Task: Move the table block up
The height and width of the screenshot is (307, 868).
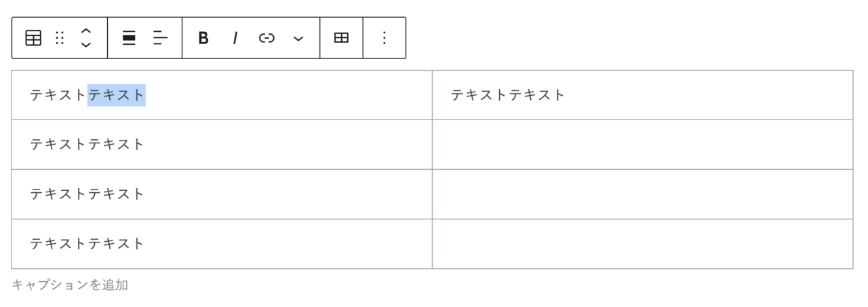Action: coord(86,31)
